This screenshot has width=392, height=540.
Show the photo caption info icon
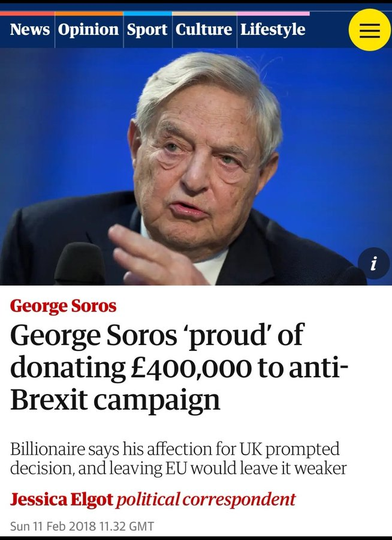click(x=373, y=263)
